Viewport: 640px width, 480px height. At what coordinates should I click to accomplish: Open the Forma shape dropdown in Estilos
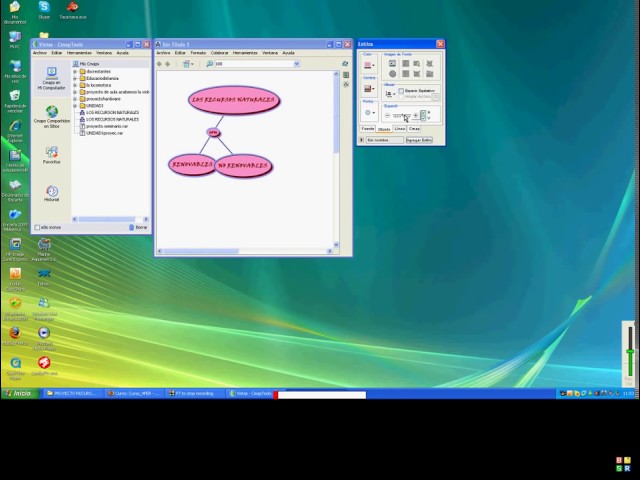pyautogui.click(x=369, y=113)
